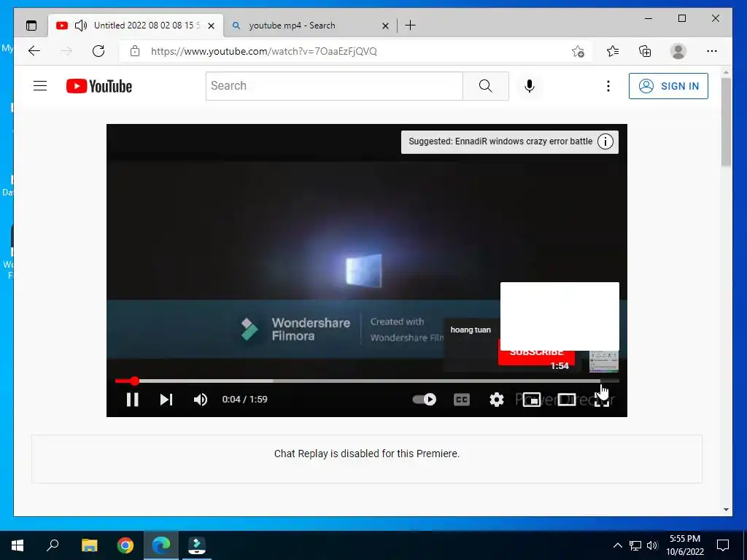Open the network status tray icon
This screenshot has width=747, height=560.
635,545
